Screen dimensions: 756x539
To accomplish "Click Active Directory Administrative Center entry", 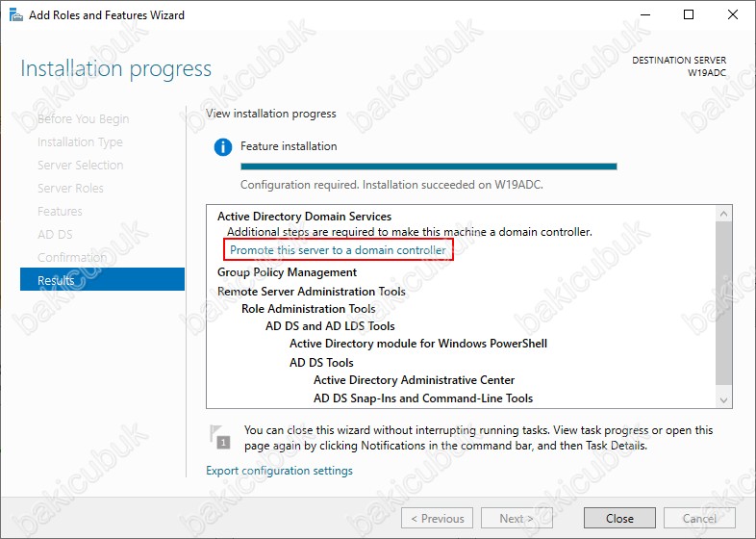I will tap(415, 380).
